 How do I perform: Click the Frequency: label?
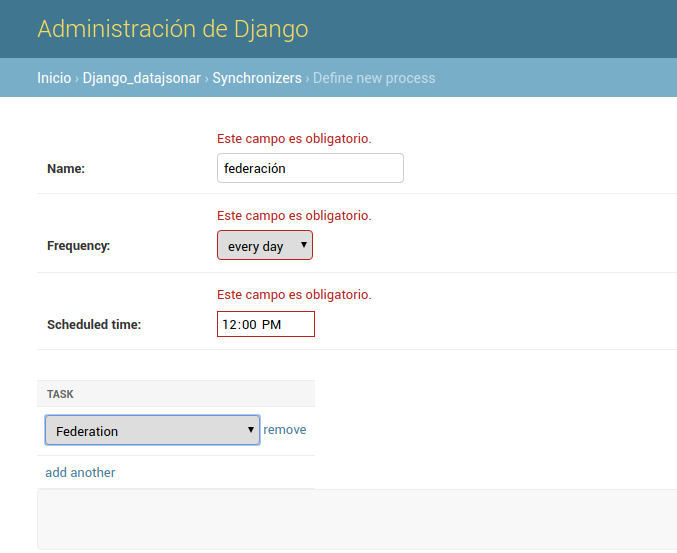click(x=79, y=246)
